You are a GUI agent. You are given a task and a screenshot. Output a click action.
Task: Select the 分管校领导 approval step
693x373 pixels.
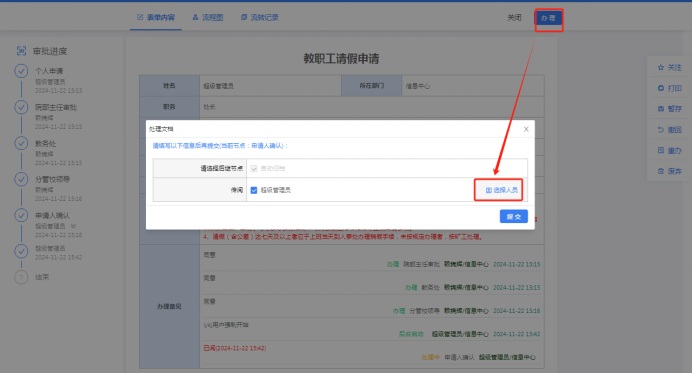(x=52, y=179)
